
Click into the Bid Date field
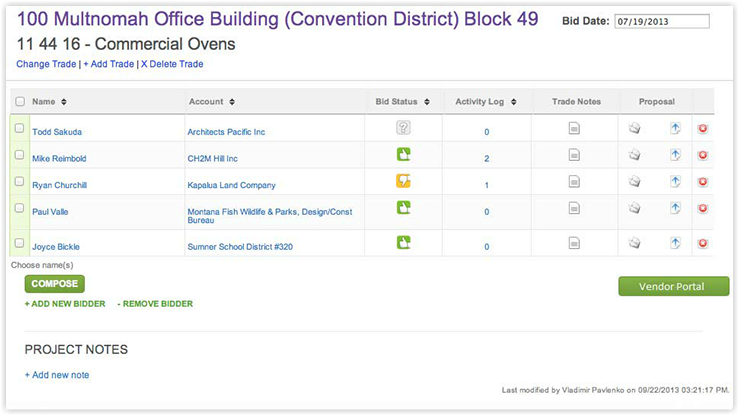pyautogui.click(x=660, y=21)
